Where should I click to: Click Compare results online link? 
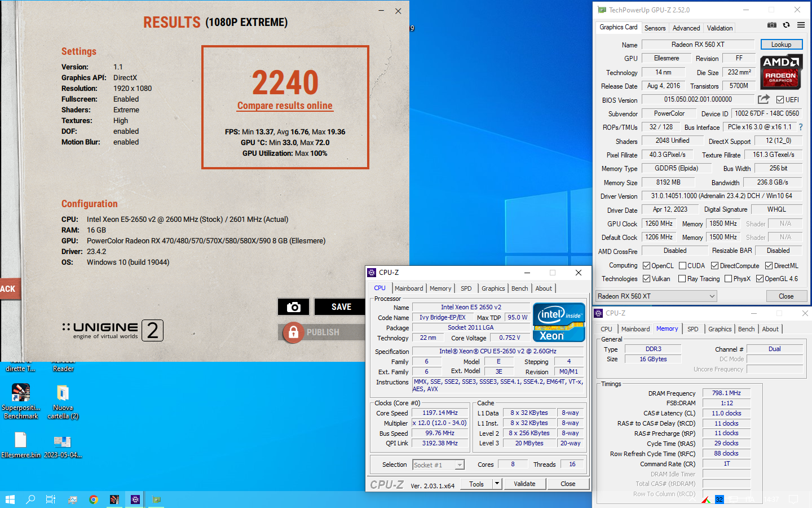tap(285, 106)
